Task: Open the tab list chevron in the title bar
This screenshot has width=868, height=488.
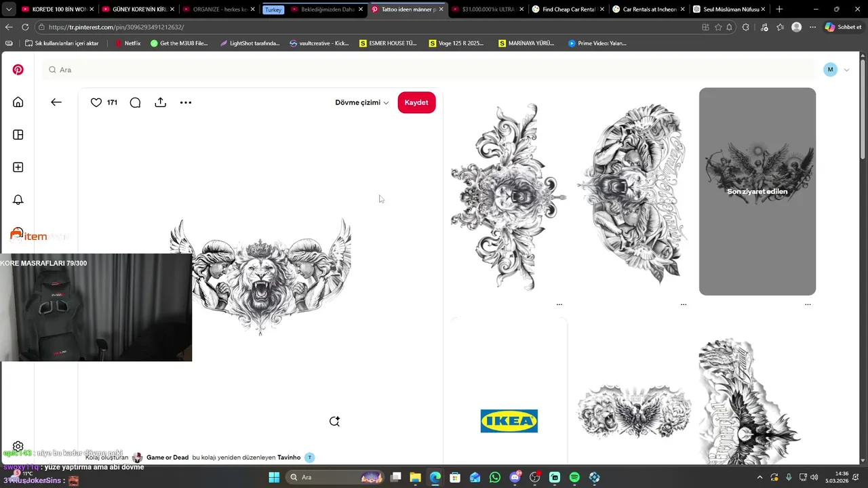Action: click(x=9, y=9)
